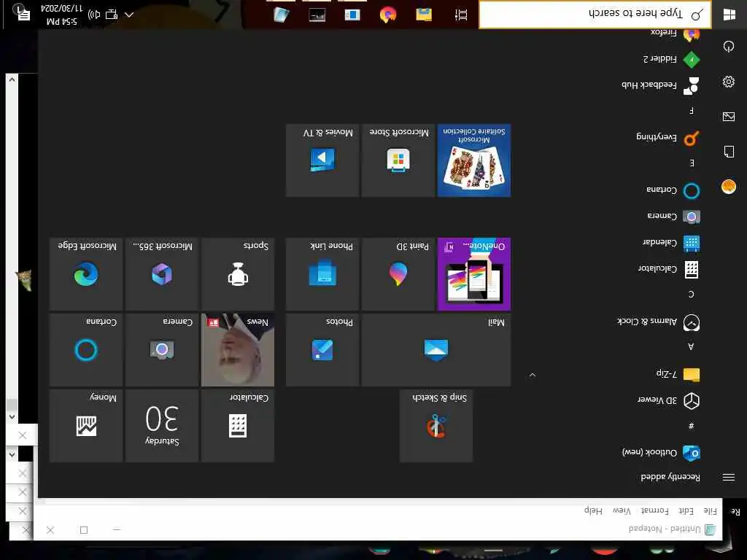Launch the Snip & Sketch tile
The height and width of the screenshot is (560, 747).
(x=436, y=425)
